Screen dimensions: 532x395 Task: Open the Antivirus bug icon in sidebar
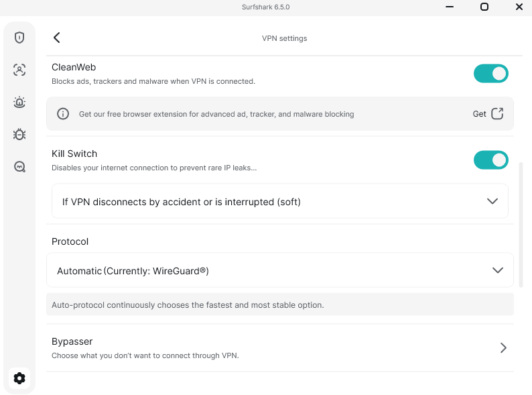pos(19,134)
